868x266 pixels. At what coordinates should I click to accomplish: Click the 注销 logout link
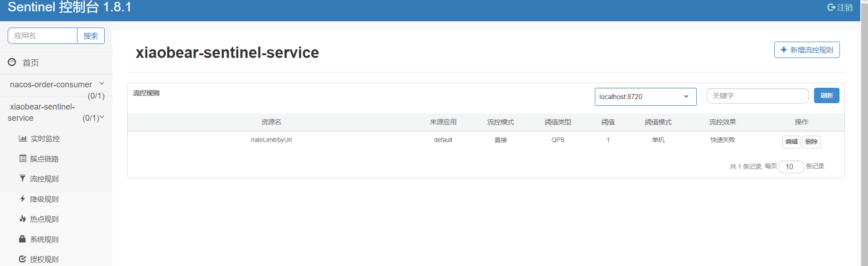845,7
